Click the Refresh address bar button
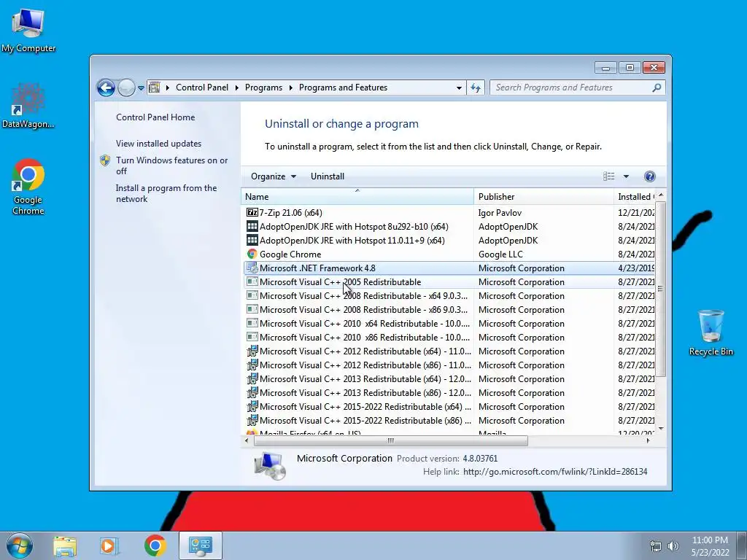747x560 pixels. pos(476,87)
